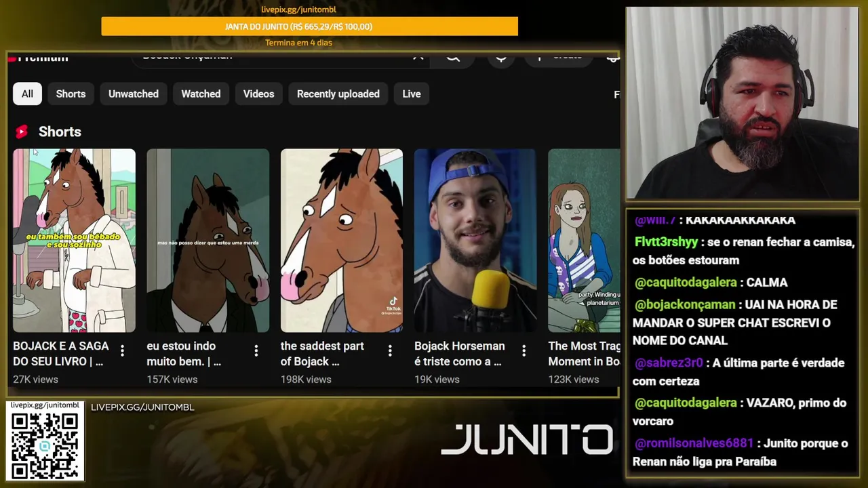Click the streamer webcam feed
The image size is (868, 488).
[x=742, y=103]
